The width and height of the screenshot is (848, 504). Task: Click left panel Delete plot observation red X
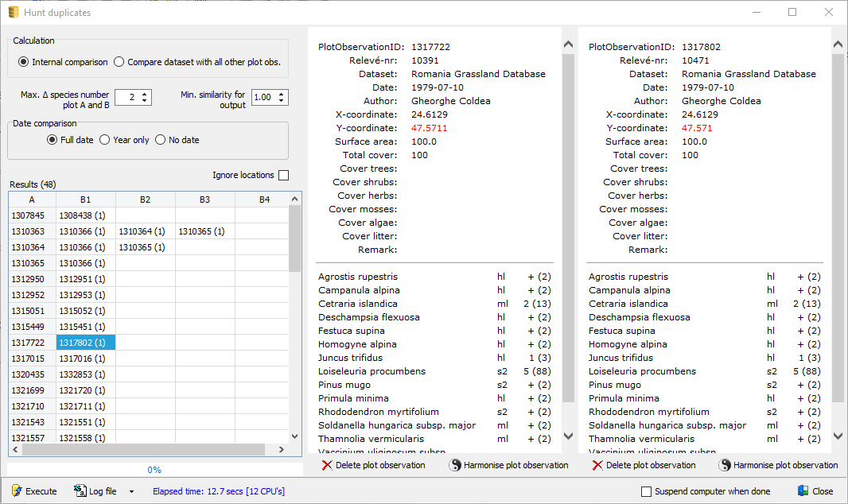click(326, 465)
